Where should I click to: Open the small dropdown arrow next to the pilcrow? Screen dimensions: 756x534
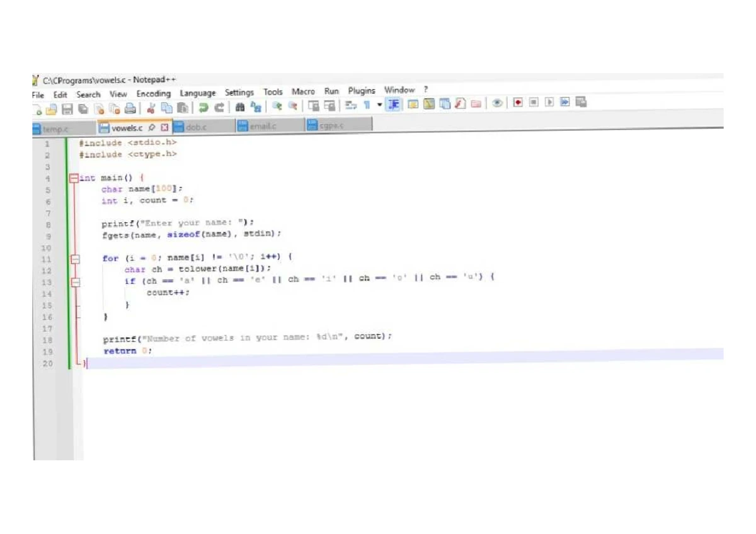coord(380,105)
